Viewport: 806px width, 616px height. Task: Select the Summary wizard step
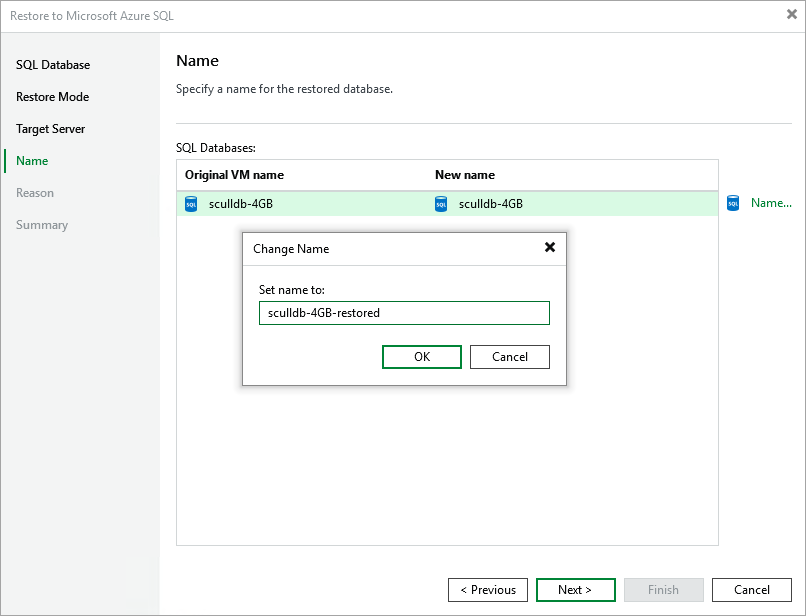(42, 225)
